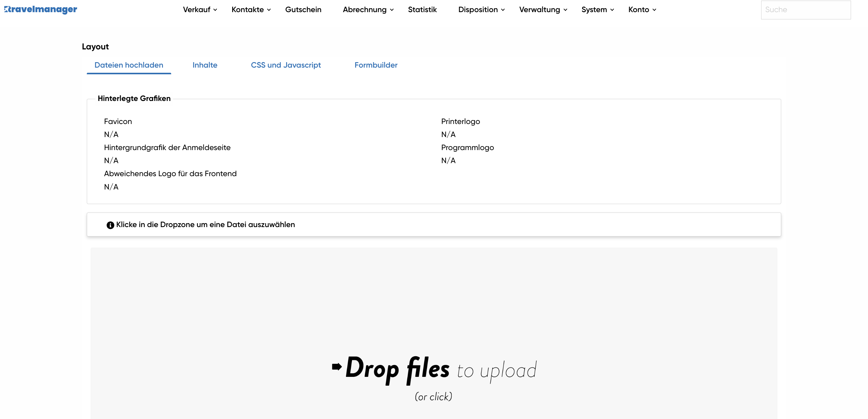Switch to the Formbuilder tab
Screen dimensions: 868x419
pos(376,65)
